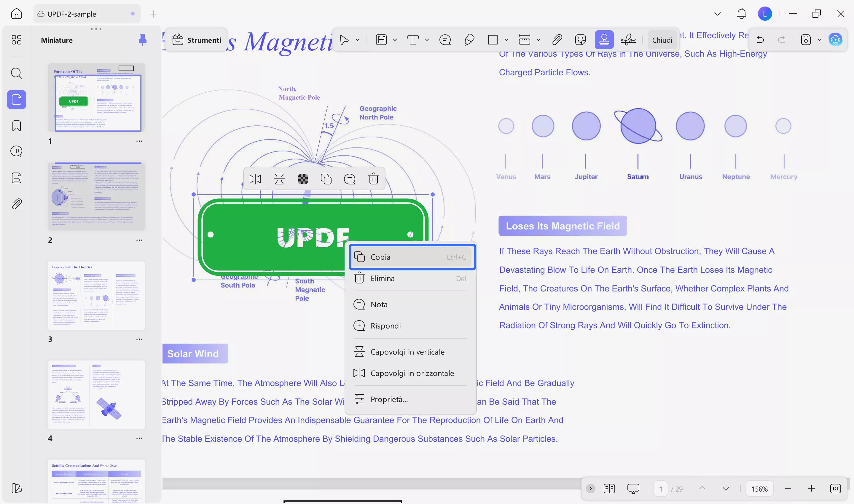This screenshot has width=854, height=504.
Task: Click the Chiudi button
Action: coord(662,40)
